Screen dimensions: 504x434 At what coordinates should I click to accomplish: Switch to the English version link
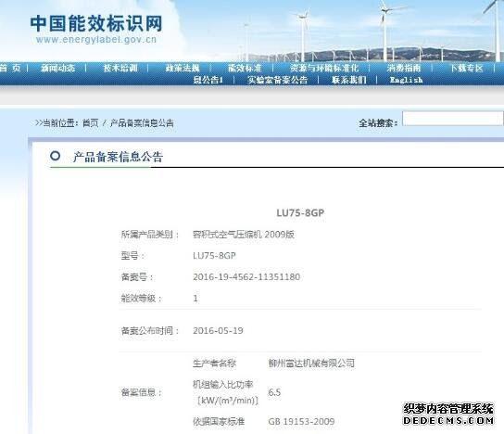point(406,80)
